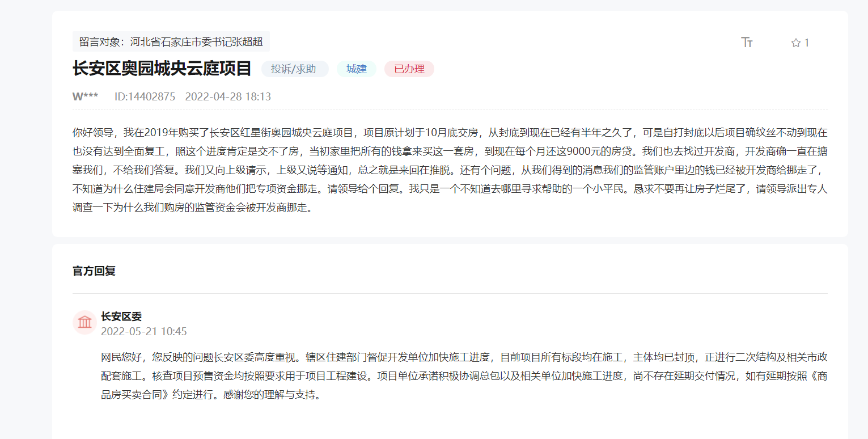Viewport: 868px width, 439px height.
Task: Open the 官方回复 section header
Action: coord(94,272)
